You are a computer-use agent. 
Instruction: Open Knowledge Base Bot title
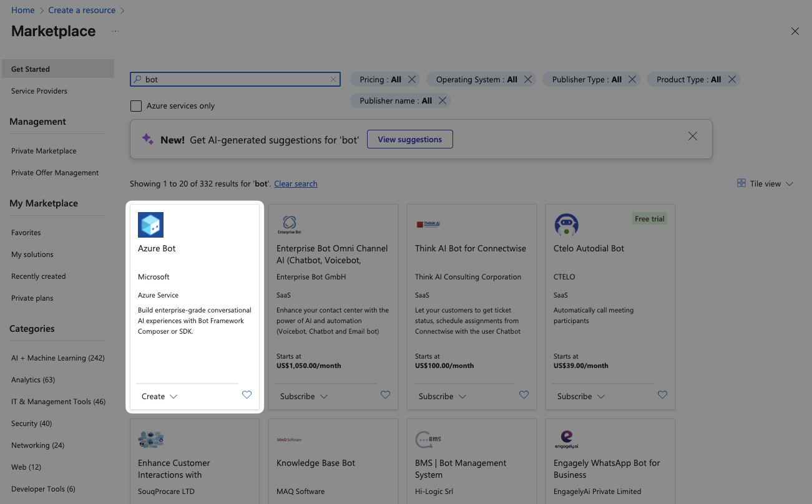click(316, 463)
